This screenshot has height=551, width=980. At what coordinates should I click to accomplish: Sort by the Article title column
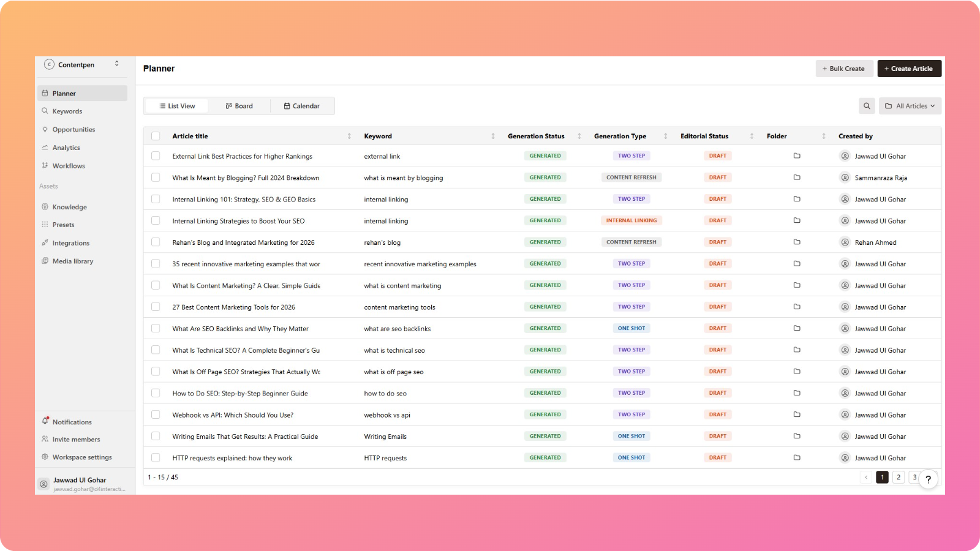[349, 135]
